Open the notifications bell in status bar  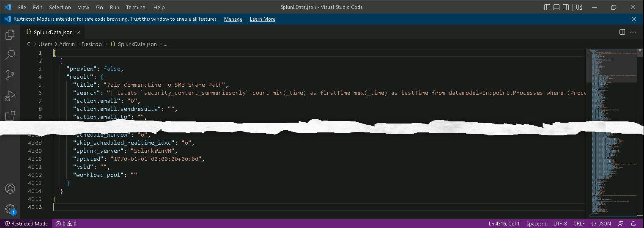click(x=633, y=224)
